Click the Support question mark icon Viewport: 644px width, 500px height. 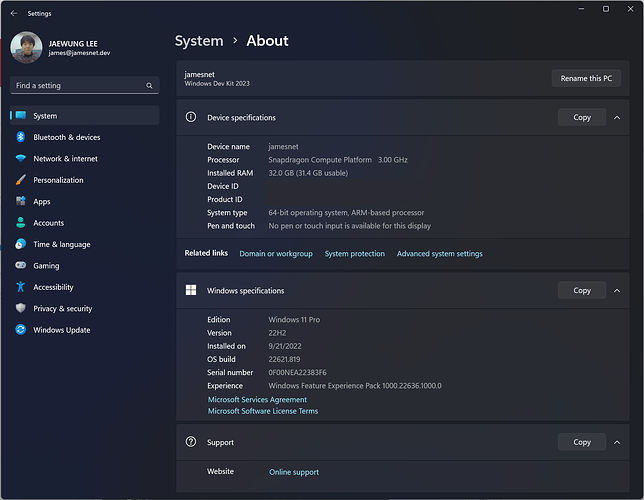coord(191,442)
